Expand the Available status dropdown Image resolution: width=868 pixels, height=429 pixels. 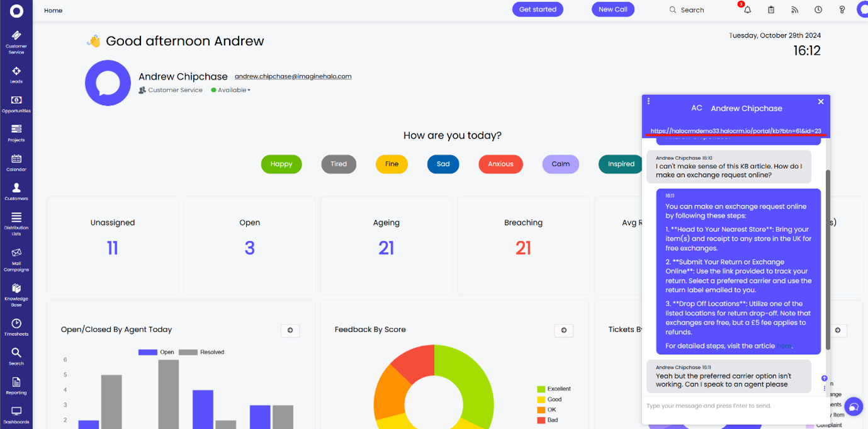coord(232,90)
